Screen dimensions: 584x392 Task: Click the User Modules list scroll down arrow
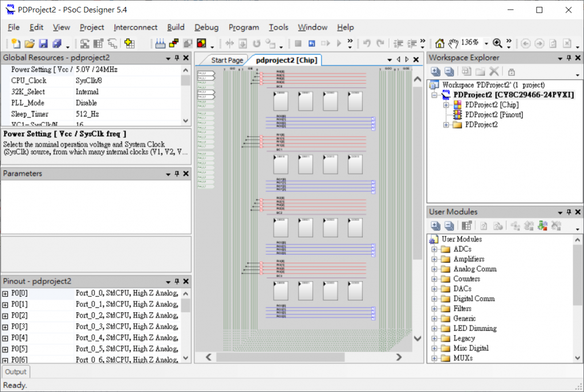coord(578,358)
